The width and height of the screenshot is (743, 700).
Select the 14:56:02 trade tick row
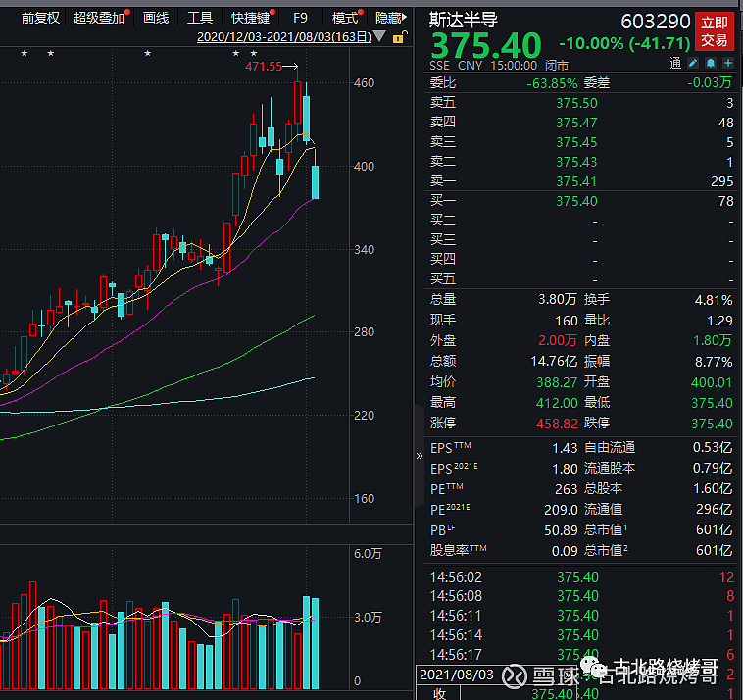pyautogui.click(x=581, y=577)
